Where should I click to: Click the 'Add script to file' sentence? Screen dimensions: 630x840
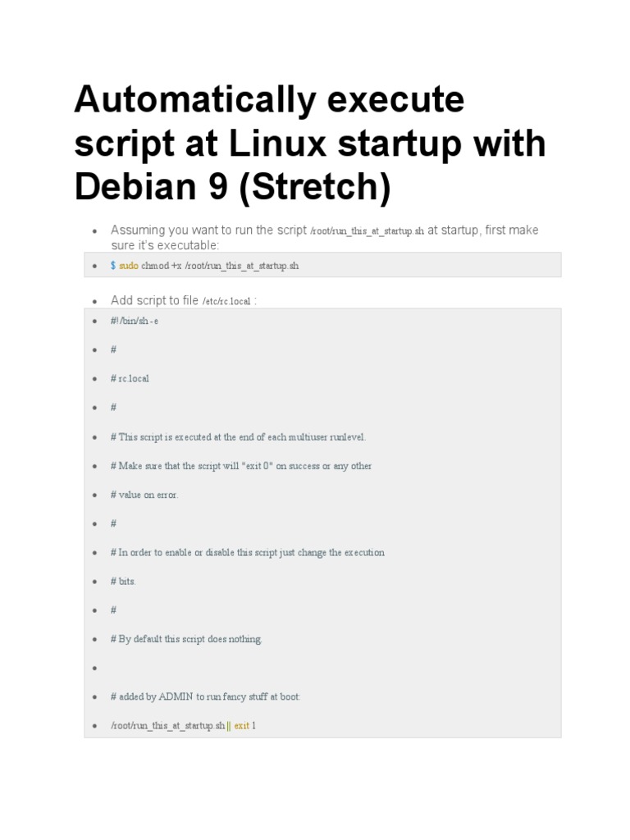(154, 300)
